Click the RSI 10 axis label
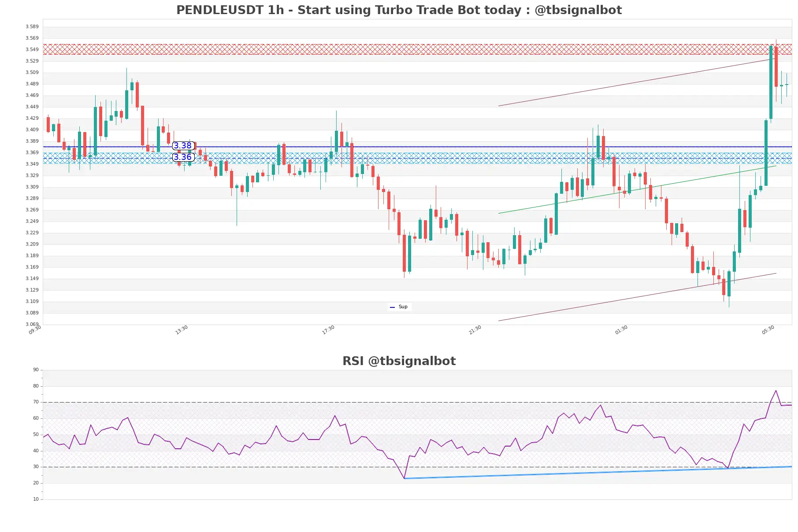The width and height of the screenshot is (798, 532). click(x=36, y=499)
